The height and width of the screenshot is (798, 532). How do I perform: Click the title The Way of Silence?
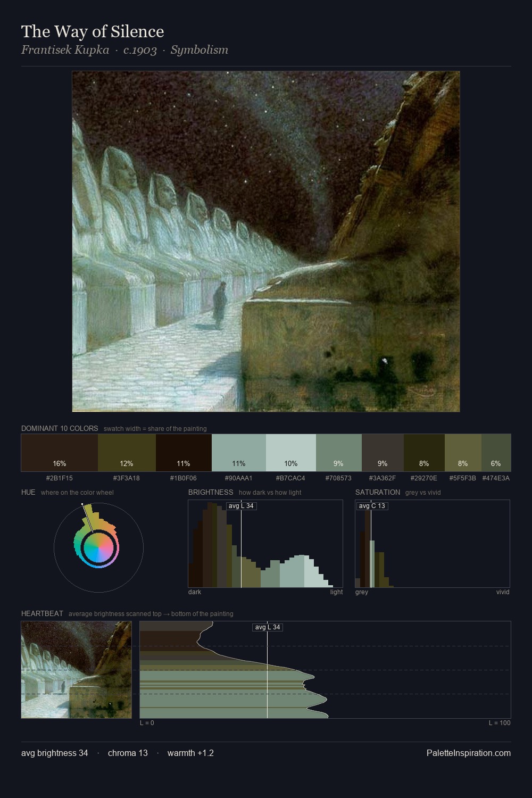point(93,31)
